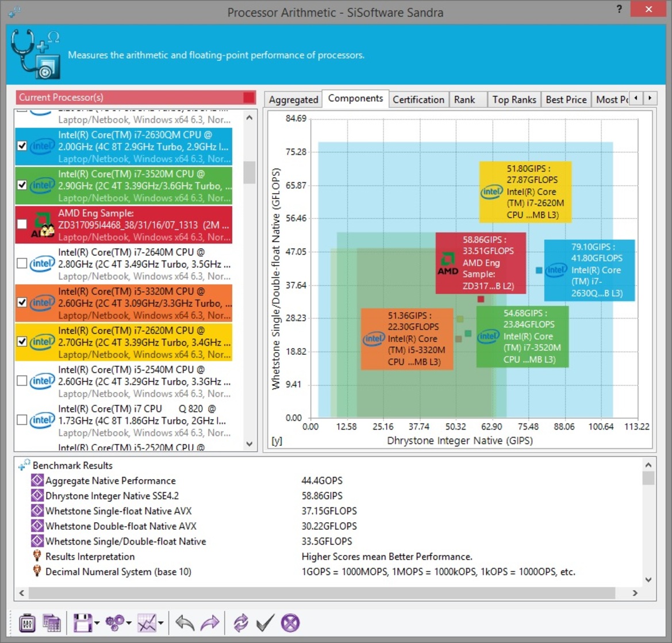Click the results panel scroll-down arrow
672x643 pixels.
pos(648,580)
